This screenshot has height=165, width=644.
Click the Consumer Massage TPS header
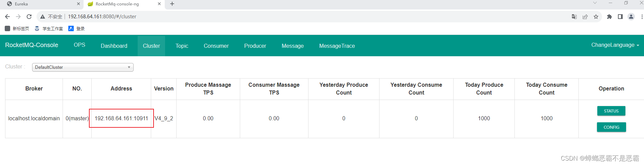coord(274,89)
